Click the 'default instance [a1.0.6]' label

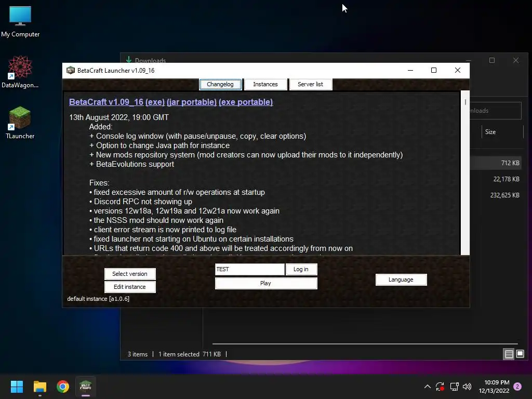(98, 299)
